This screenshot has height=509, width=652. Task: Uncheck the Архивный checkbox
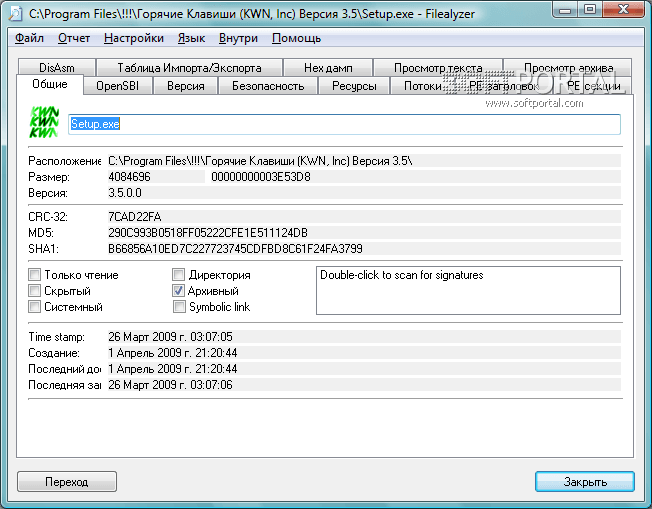tap(179, 290)
